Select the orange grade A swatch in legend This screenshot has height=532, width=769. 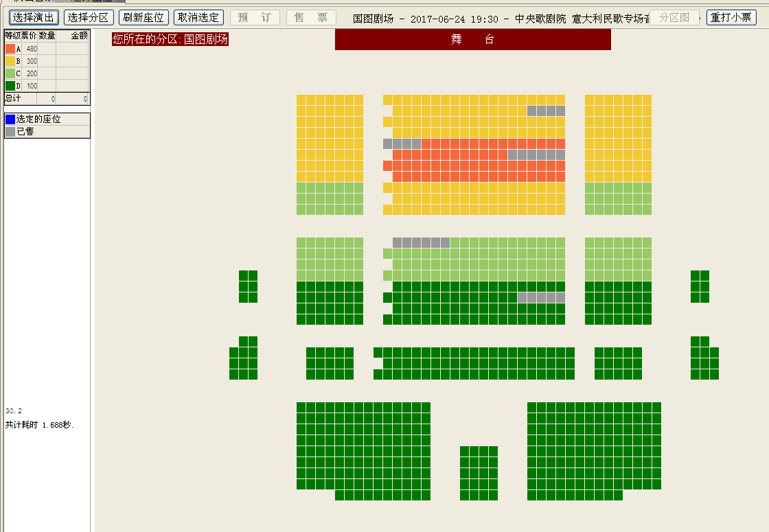coord(10,49)
